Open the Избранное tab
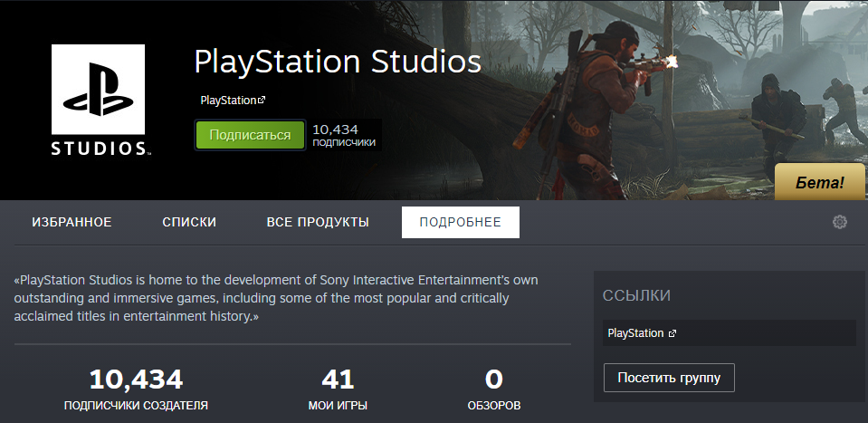Screen dimensions: 868x423 72,222
